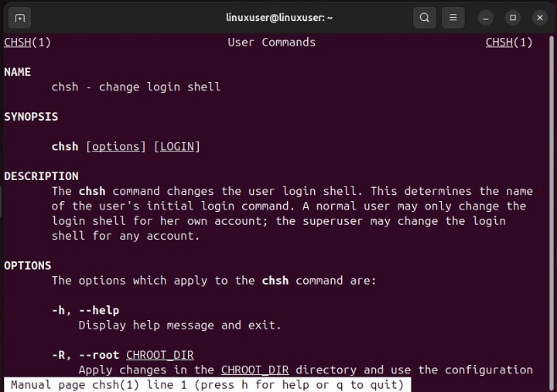
Task: Click the top-right CHSH(1) header
Action: (x=508, y=43)
